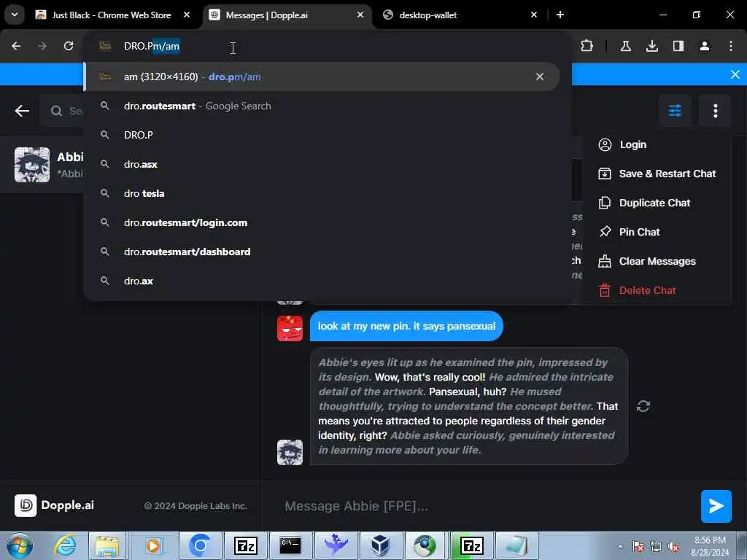Open the chat settings sliders icon

[675, 111]
